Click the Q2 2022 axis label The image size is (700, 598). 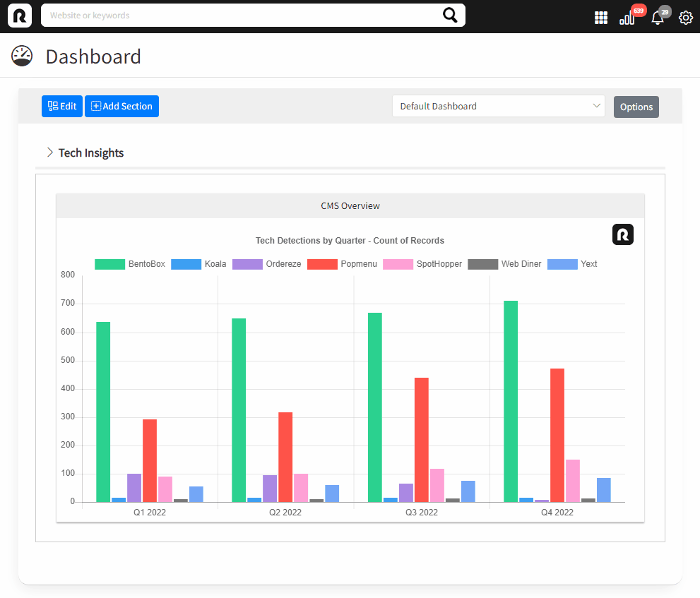click(285, 513)
